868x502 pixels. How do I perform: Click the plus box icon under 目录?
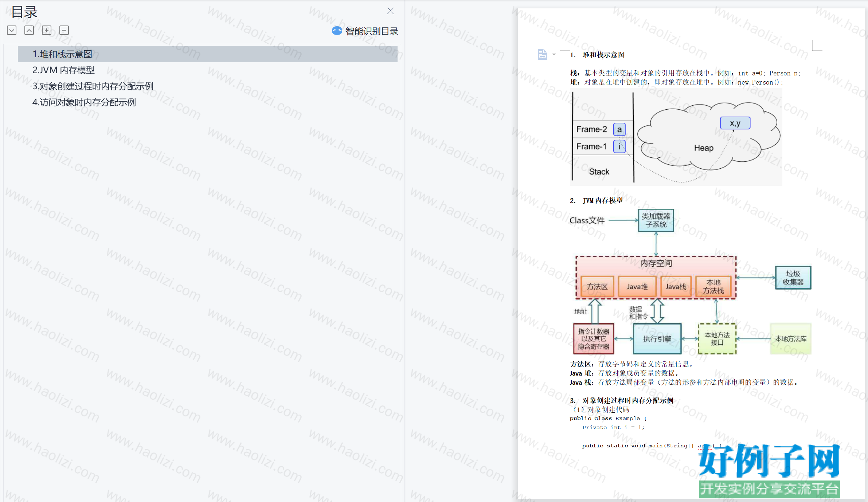click(47, 30)
